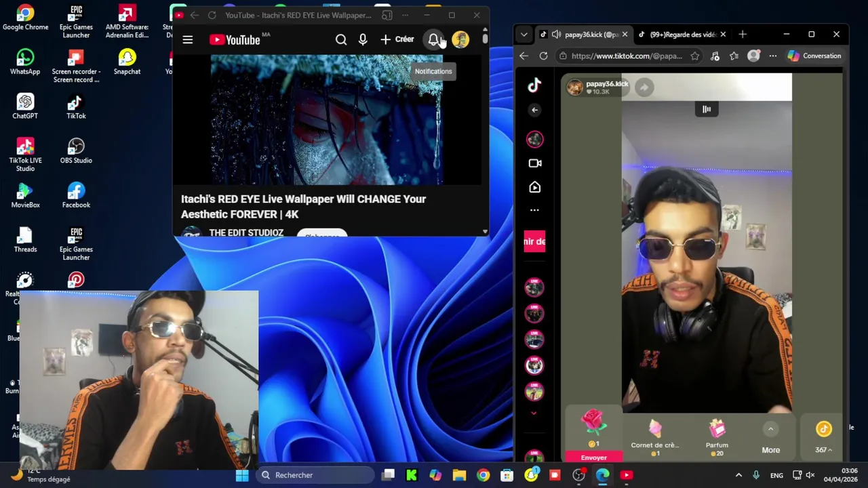Expand more LIVE channels red chevron

click(534, 413)
